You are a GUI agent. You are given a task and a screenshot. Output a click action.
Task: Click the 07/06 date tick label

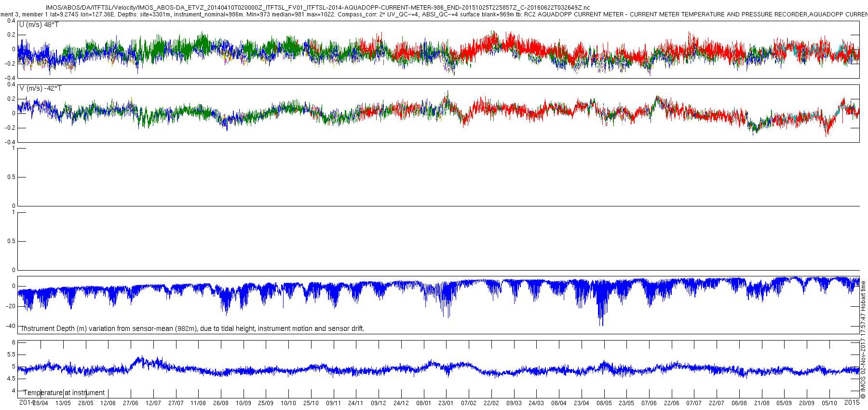pyautogui.click(x=649, y=403)
